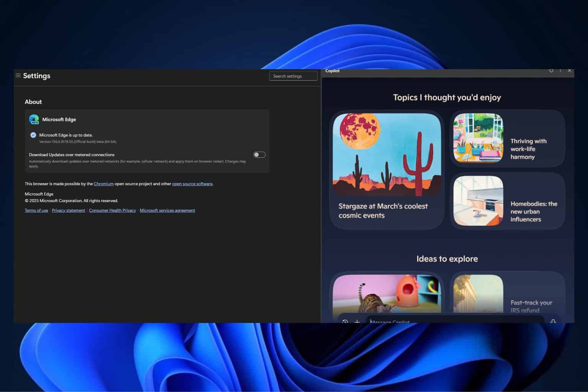Screen dimensions: 588x392
Task: Open Thriving with work-life harmony card
Action: click(508, 139)
